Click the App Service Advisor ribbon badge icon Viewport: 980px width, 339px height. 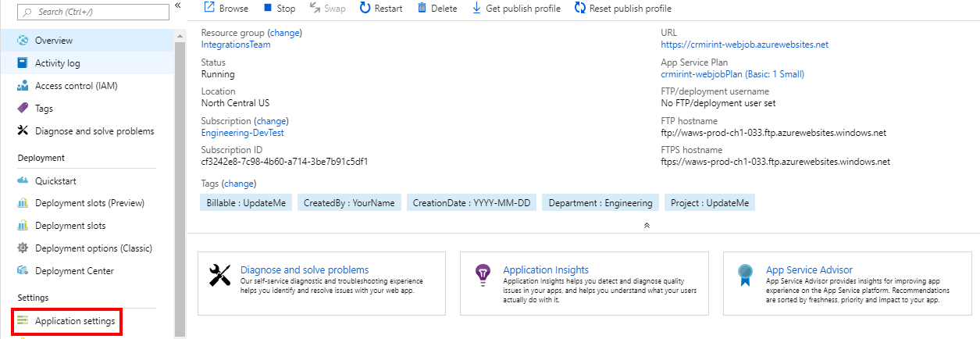click(x=747, y=275)
